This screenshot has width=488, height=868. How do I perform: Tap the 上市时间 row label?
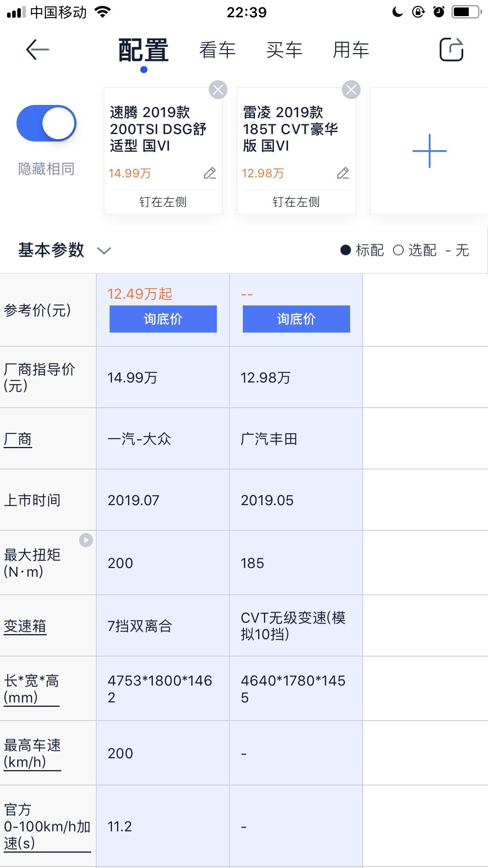click(x=32, y=500)
